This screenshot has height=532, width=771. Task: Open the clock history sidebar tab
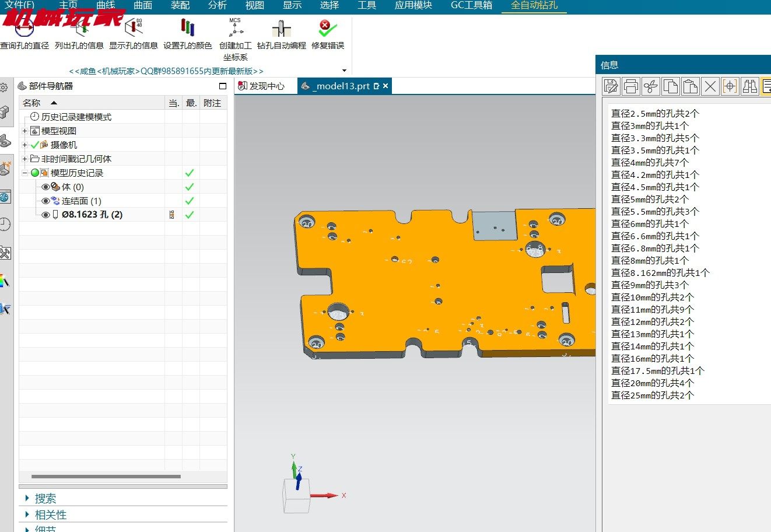tap(5, 224)
